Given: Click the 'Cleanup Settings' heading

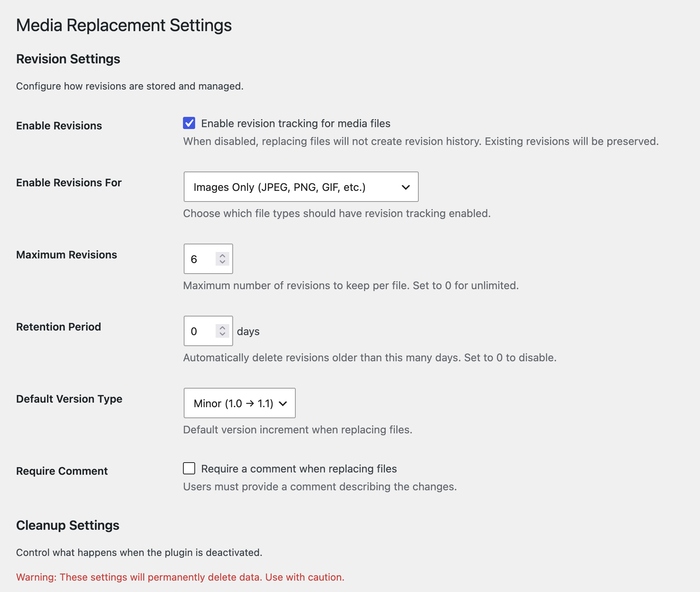Looking at the screenshot, I should (x=68, y=525).
